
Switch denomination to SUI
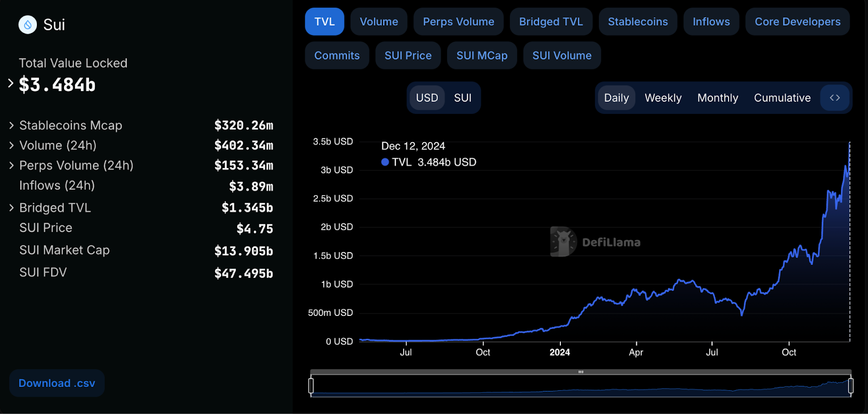(x=462, y=98)
